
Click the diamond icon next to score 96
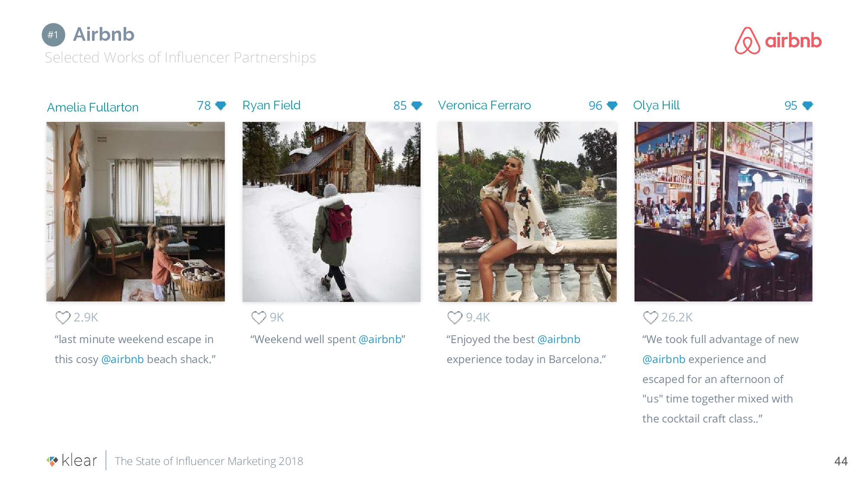pyautogui.click(x=612, y=105)
